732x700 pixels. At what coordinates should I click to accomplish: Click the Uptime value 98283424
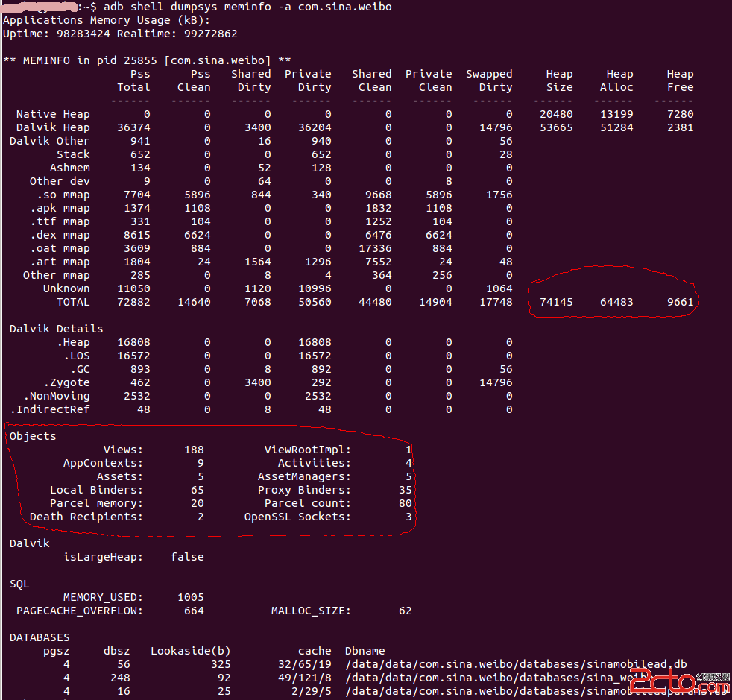(83, 34)
